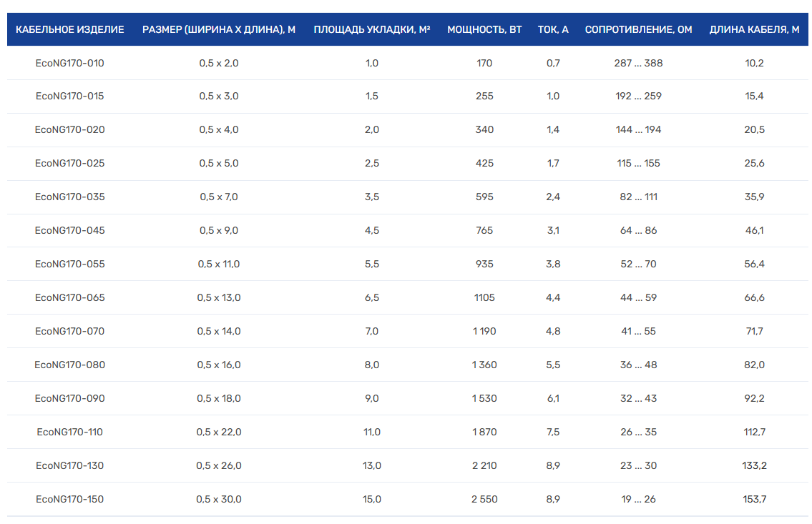Click the size cell «0,5 x 11,0»
Image resolution: width=812 pixels, height=524 pixels.
219,264
